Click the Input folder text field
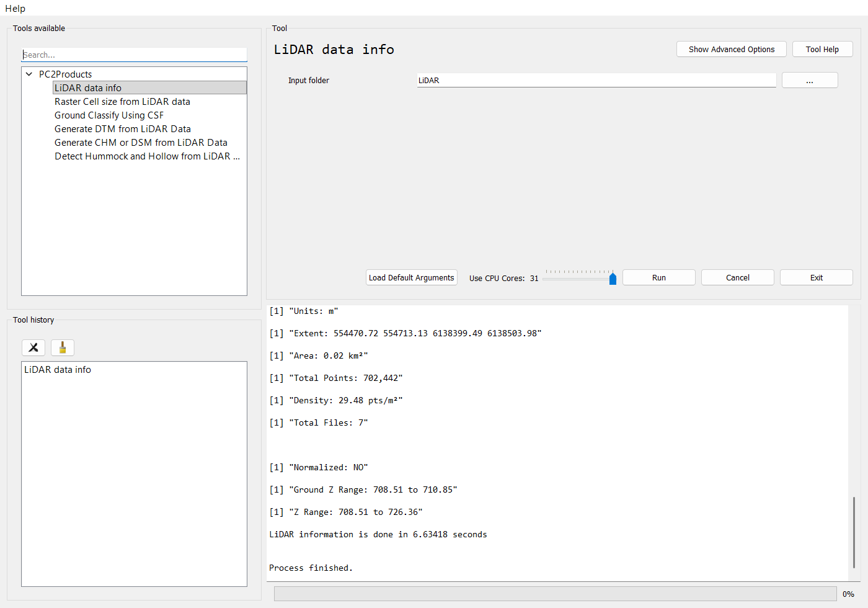The height and width of the screenshot is (608, 868). pos(596,80)
